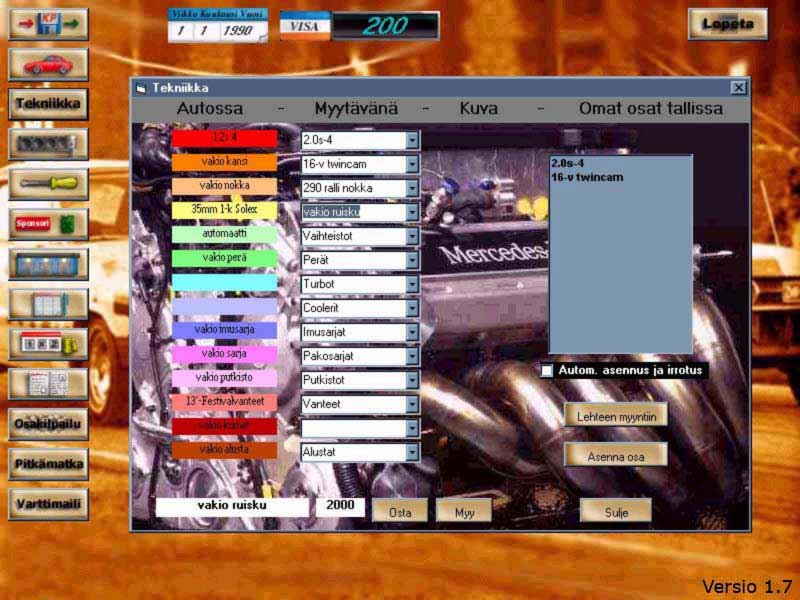Click the Asenna osa button

pos(616,455)
